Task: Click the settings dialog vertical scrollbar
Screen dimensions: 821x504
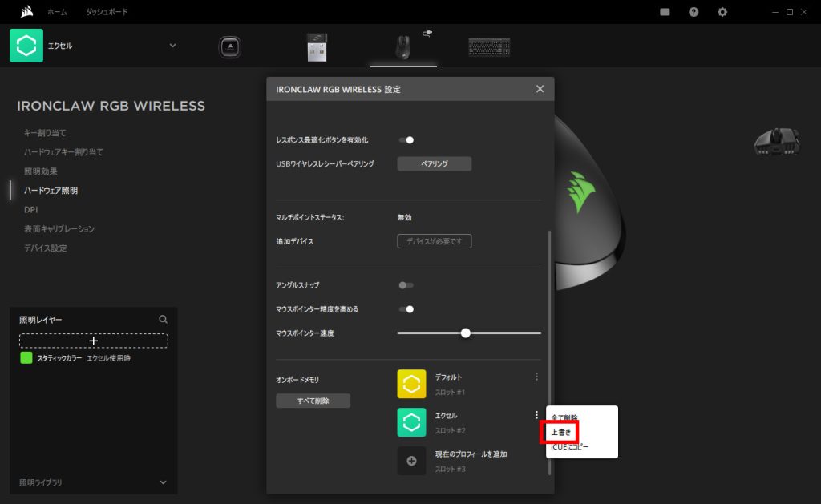Action: coord(549,353)
